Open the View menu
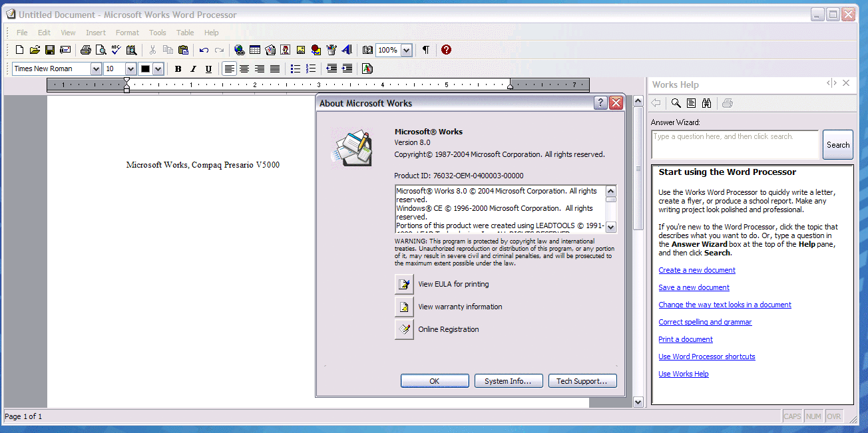This screenshot has width=868, height=433. (69, 33)
